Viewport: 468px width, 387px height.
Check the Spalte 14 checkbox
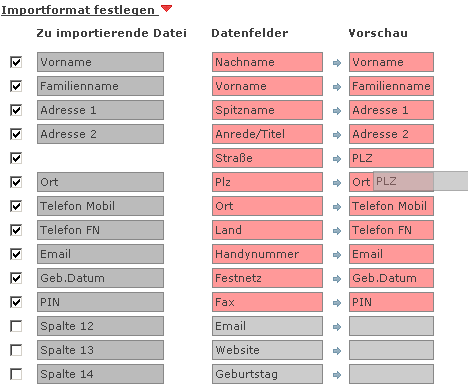coord(16,374)
